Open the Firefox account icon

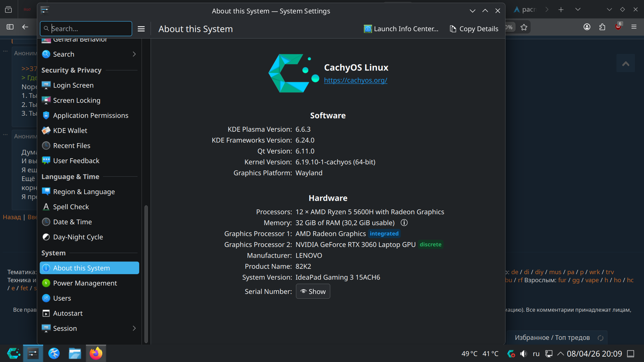[x=587, y=27]
